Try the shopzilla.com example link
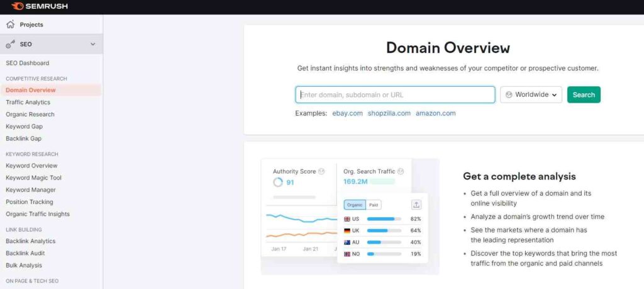644x289 pixels. pos(389,113)
